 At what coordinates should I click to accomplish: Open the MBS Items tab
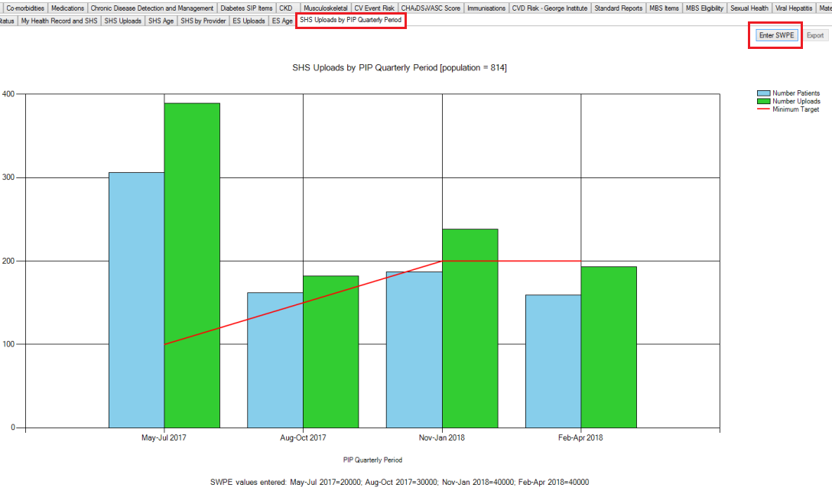click(x=664, y=8)
